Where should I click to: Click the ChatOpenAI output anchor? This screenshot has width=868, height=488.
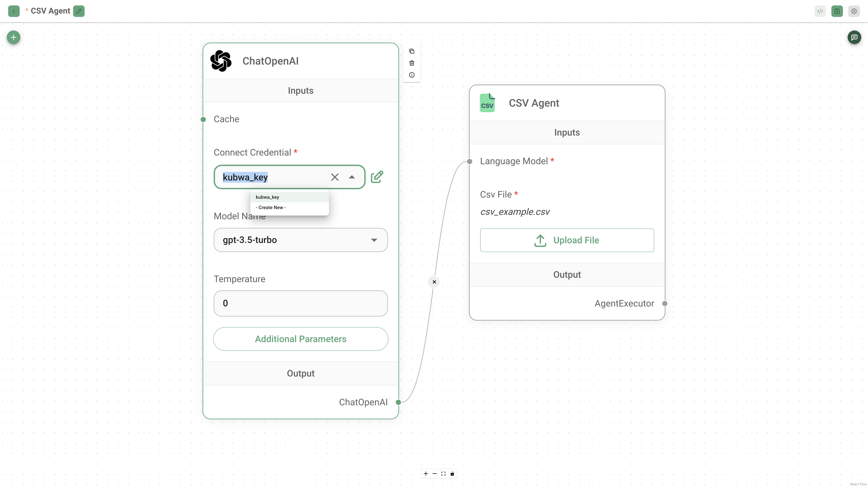point(398,402)
